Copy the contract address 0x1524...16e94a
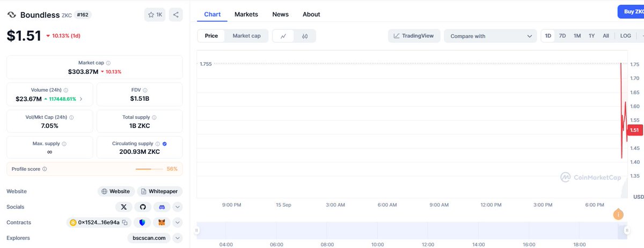644x248 pixels. (x=125, y=222)
